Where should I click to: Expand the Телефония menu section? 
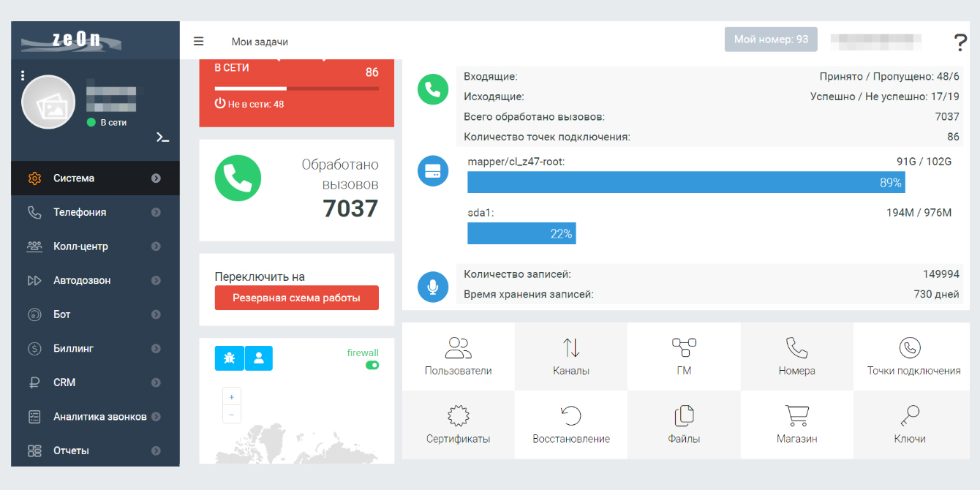click(x=95, y=212)
